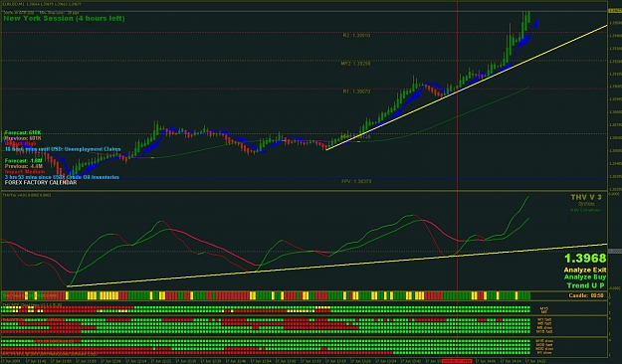Screen dimensions: 622x364
Task: Select the R2 pivot level label
Action: coord(356,35)
